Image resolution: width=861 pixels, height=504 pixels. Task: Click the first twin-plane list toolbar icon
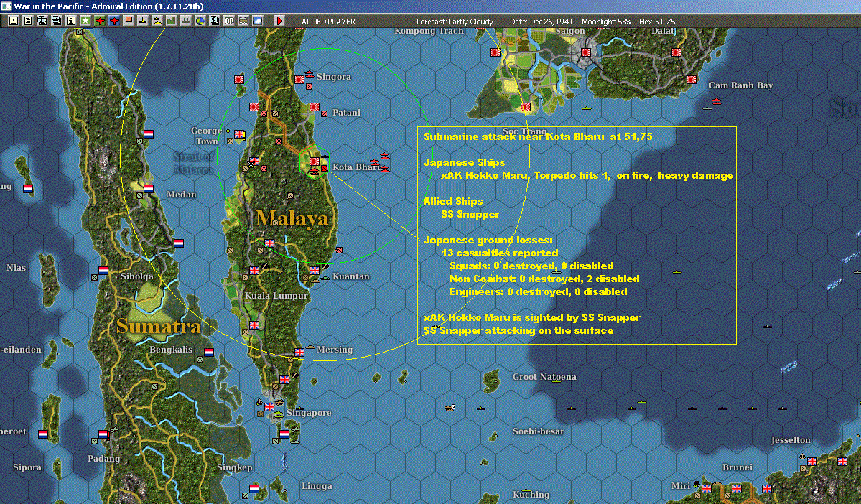[42, 21]
